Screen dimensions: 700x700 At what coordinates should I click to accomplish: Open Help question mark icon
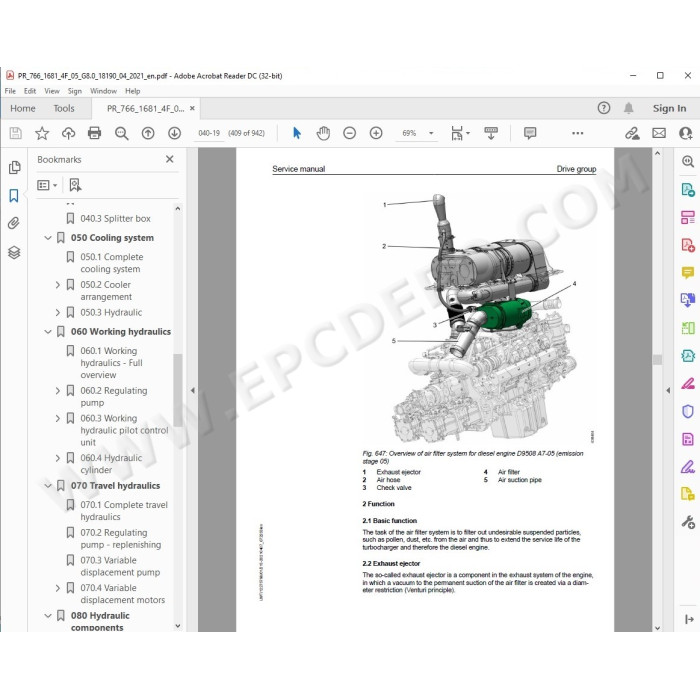coord(604,108)
